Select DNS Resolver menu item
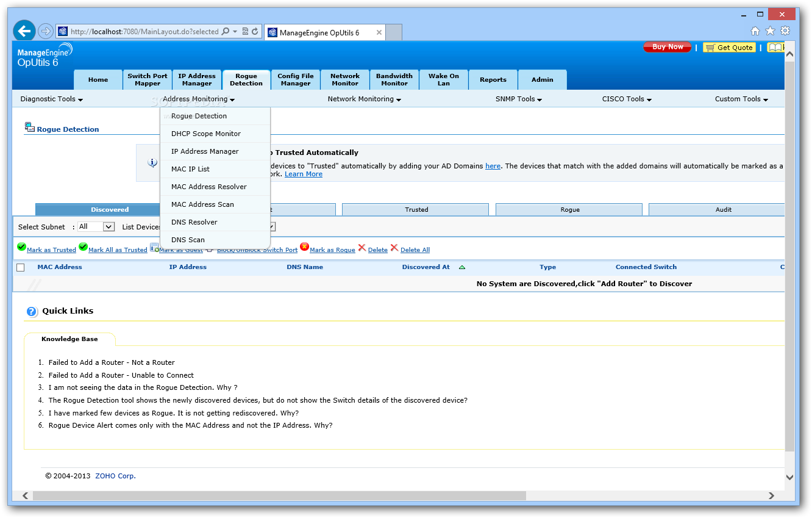 click(x=215, y=222)
